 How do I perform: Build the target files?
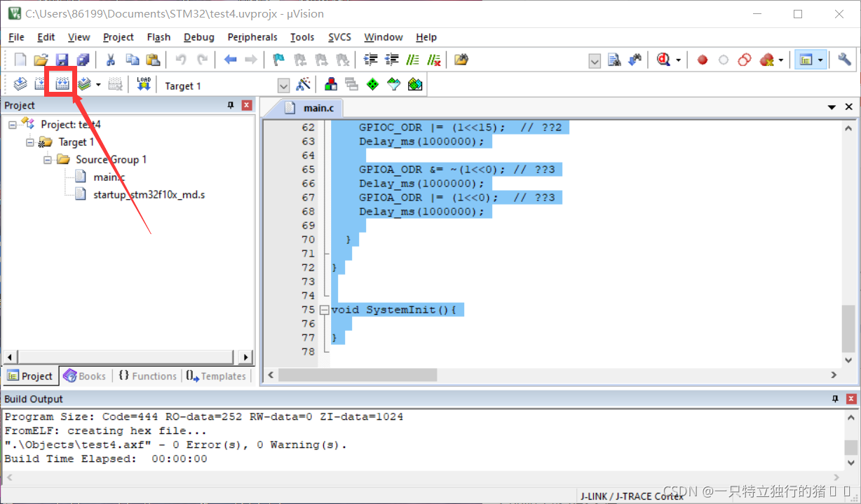pyautogui.click(x=41, y=85)
